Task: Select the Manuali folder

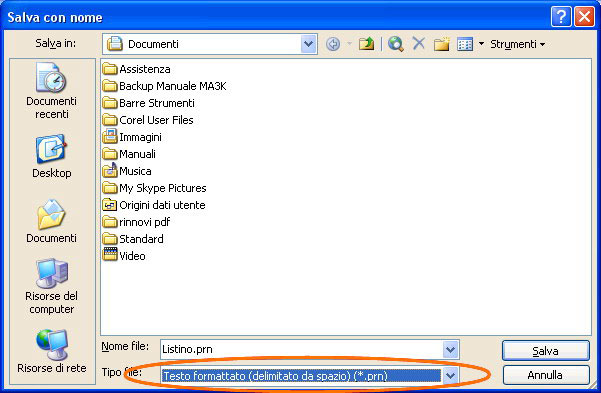Action: 129,154
